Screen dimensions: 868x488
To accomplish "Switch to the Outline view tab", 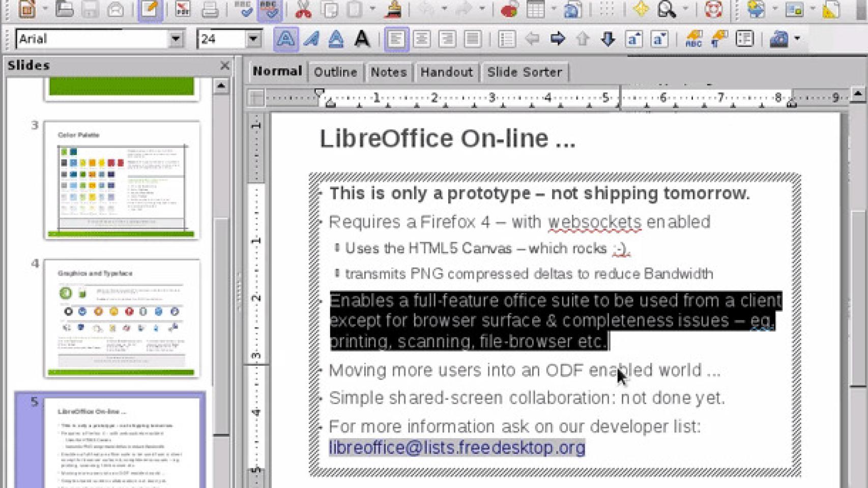I will click(x=335, y=72).
